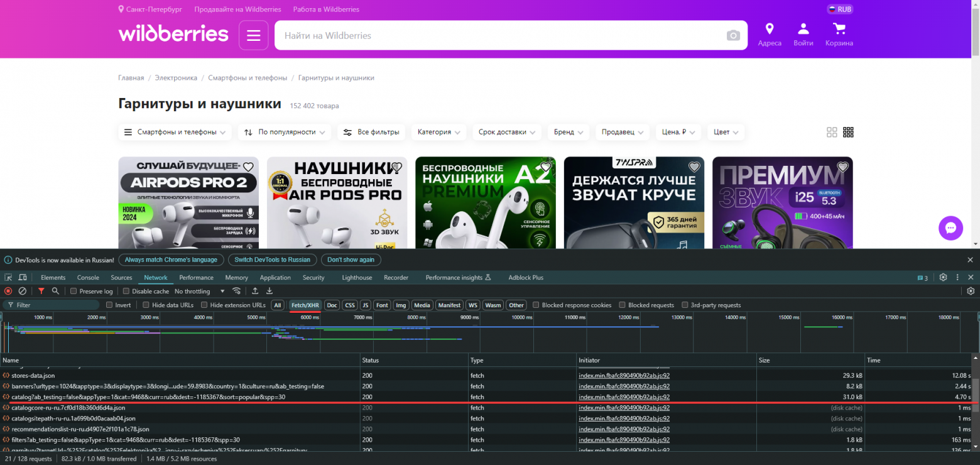Viewport: 980px width, 465px height.
Task: Tick the Invert filter checkbox
Action: (x=109, y=305)
